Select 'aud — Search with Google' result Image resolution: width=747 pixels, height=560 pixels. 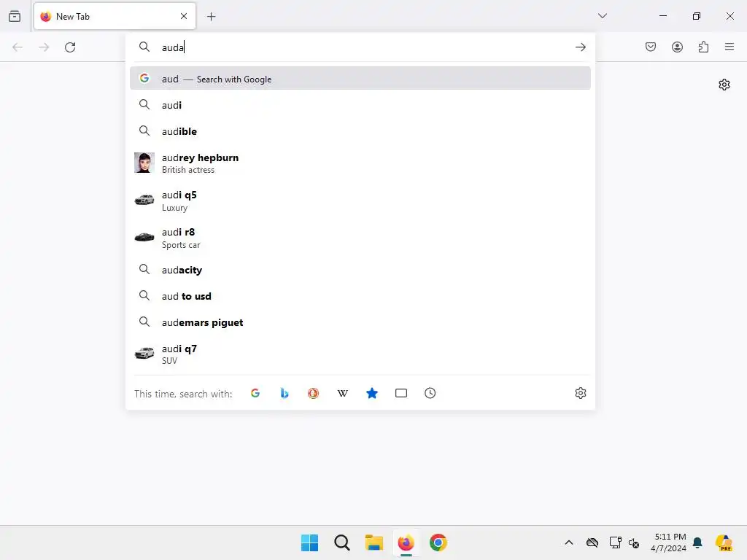tap(360, 79)
